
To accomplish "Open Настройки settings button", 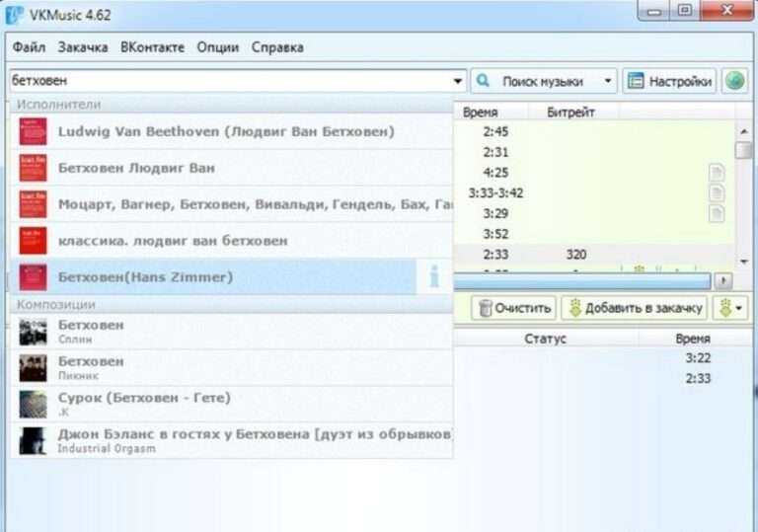I will pyautogui.click(x=669, y=81).
